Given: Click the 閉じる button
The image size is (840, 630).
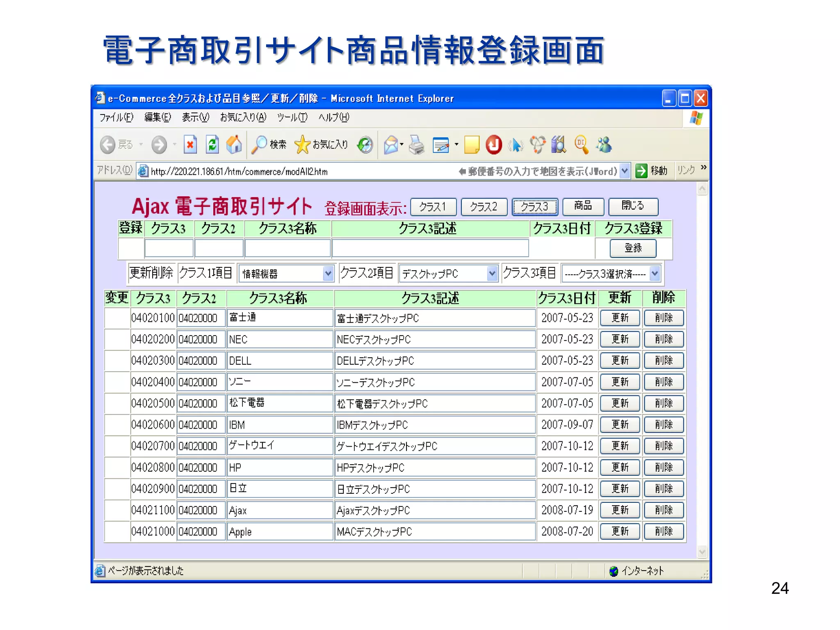Looking at the screenshot, I should [x=633, y=206].
